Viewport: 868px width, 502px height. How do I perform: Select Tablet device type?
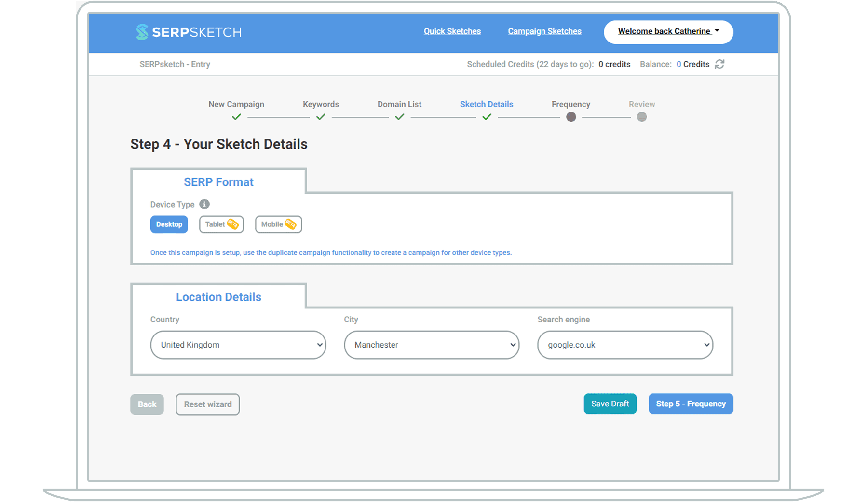point(221,224)
